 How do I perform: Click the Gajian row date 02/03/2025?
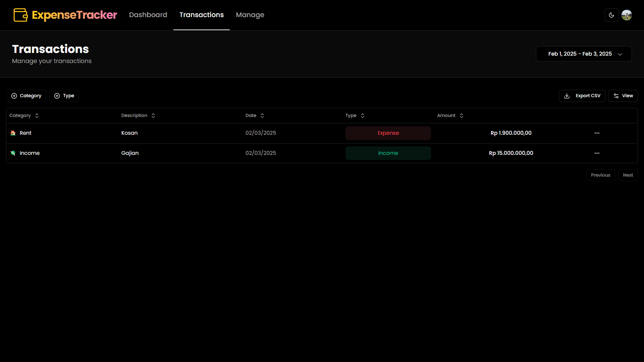[x=261, y=153]
